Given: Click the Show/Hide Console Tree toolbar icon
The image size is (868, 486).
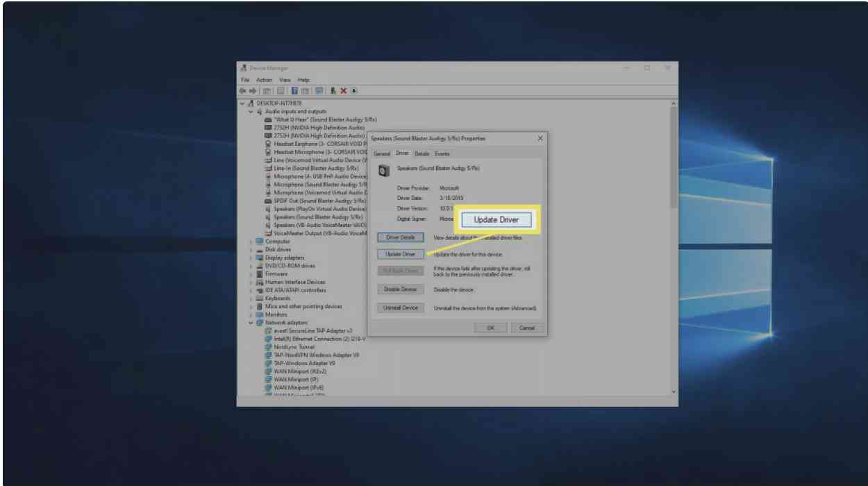Looking at the screenshot, I should click(267, 91).
